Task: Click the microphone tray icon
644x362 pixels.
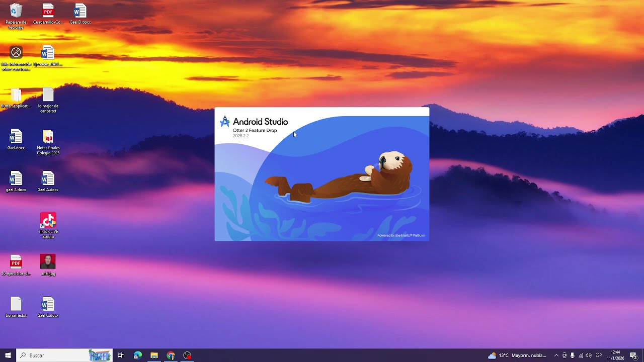Action: tap(573, 355)
